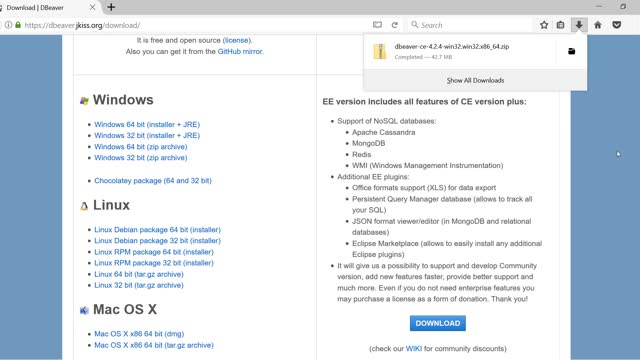The image size is (640, 360).
Task: Open Chocolatey package (64 and 32 bit)
Action: (153, 180)
